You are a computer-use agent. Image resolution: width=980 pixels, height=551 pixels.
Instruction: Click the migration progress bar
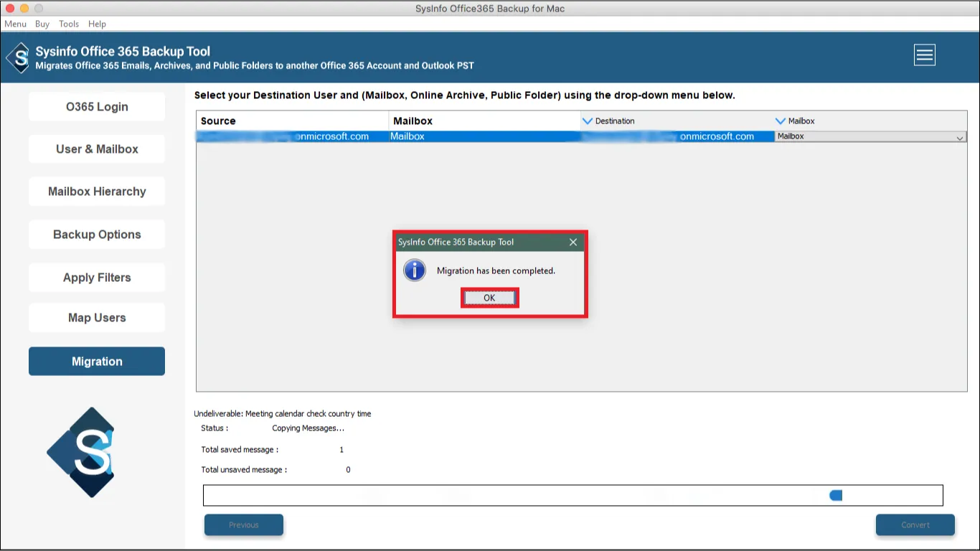coord(573,496)
